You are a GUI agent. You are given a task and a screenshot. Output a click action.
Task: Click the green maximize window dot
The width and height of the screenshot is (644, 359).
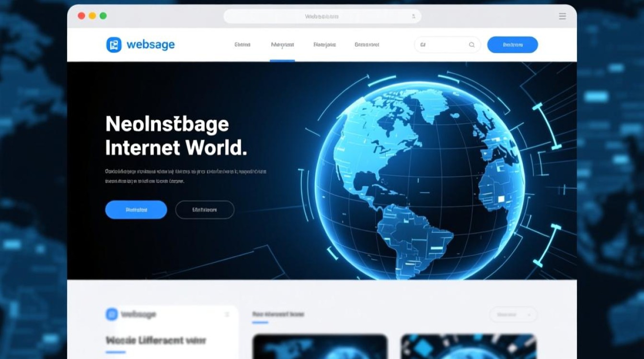[x=103, y=16]
